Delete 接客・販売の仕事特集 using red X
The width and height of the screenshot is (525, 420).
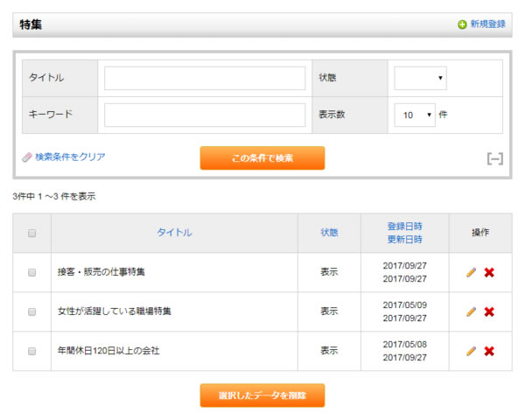489,272
